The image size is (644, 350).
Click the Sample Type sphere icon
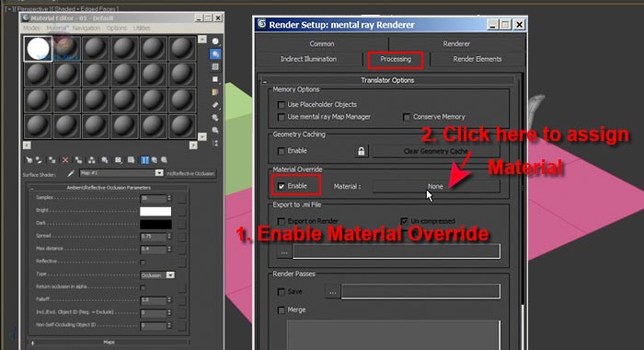tap(215, 41)
